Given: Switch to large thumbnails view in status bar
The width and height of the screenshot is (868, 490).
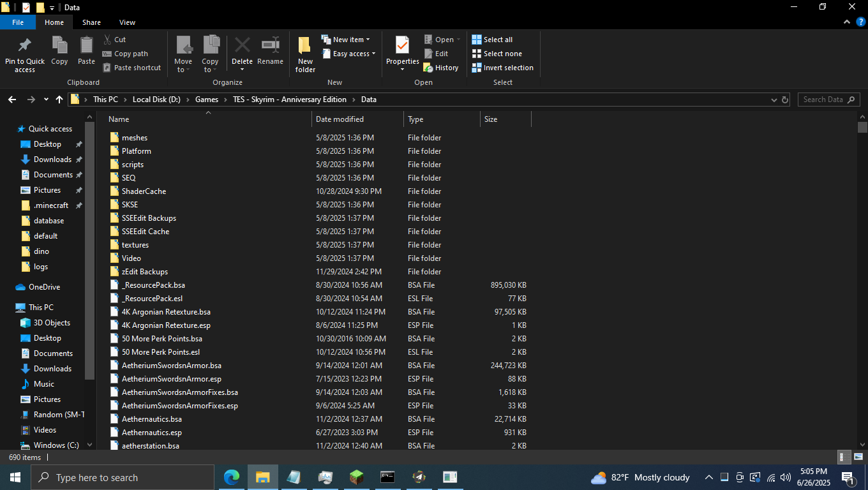Looking at the screenshot, I should click(858, 457).
